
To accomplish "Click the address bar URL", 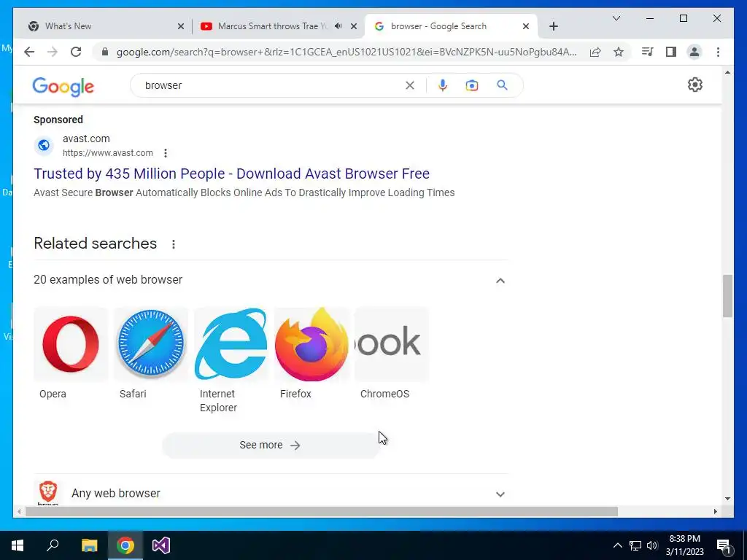I will point(347,52).
